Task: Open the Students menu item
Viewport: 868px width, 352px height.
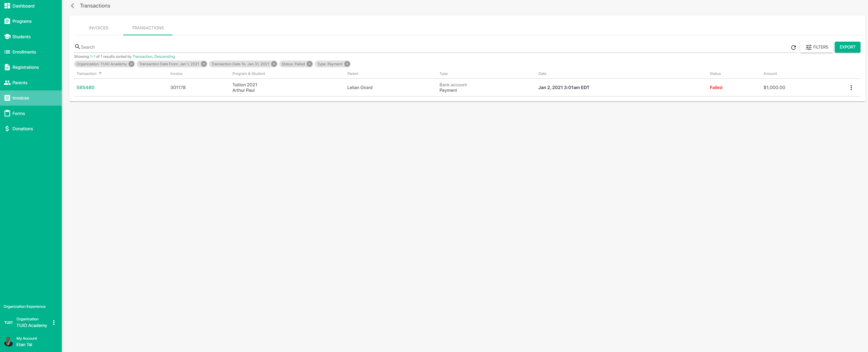Action: (x=31, y=36)
